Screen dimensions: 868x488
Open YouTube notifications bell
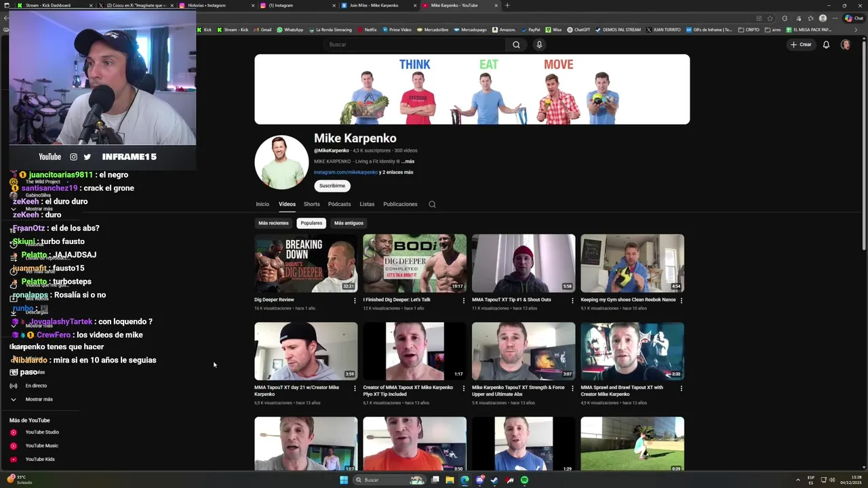pos(826,45)
